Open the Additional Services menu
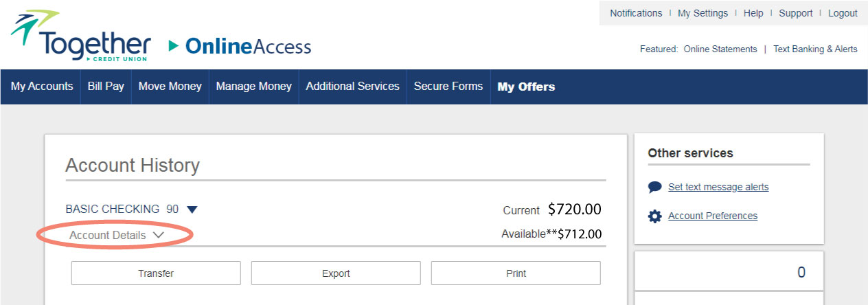Screen dimensions: 868x305 352,87
